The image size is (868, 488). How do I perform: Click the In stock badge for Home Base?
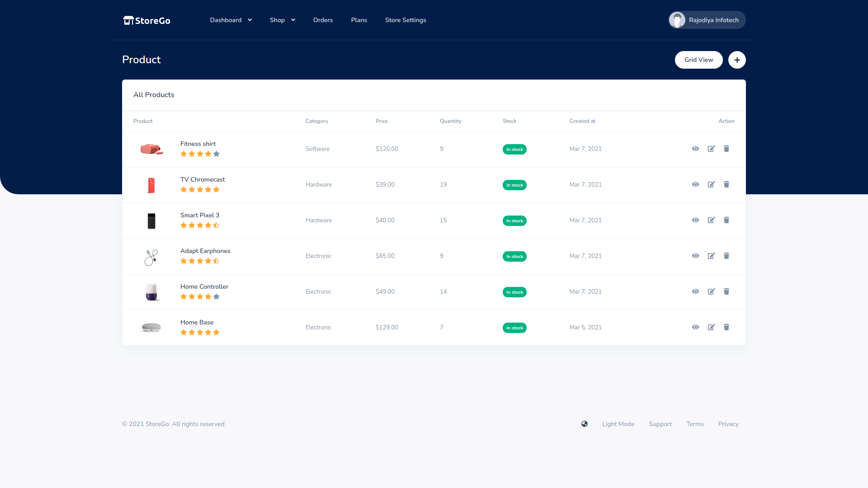[x=514, y=328]
